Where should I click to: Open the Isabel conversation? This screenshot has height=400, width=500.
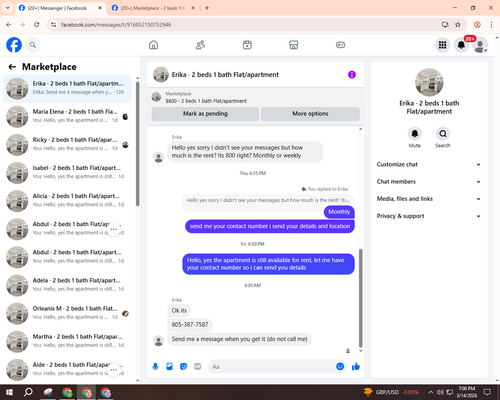click(67, 173)
